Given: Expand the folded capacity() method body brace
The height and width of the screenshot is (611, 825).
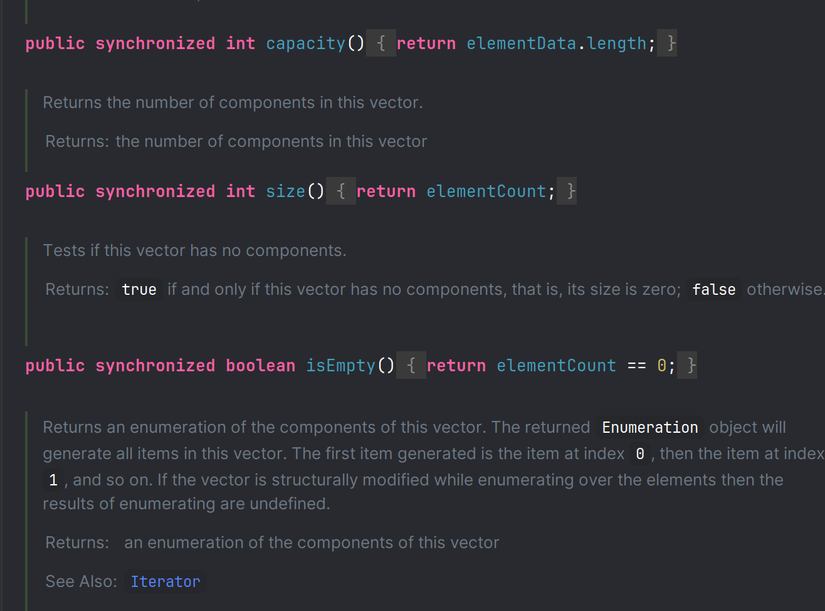Looking at the screenshot, I should click(x=381, y=44).
